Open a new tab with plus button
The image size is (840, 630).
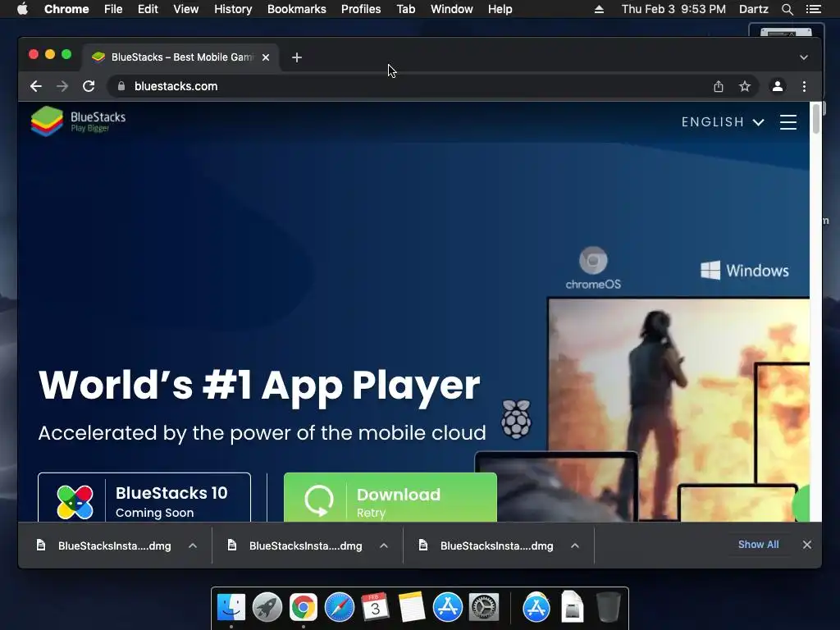[297, 57]
